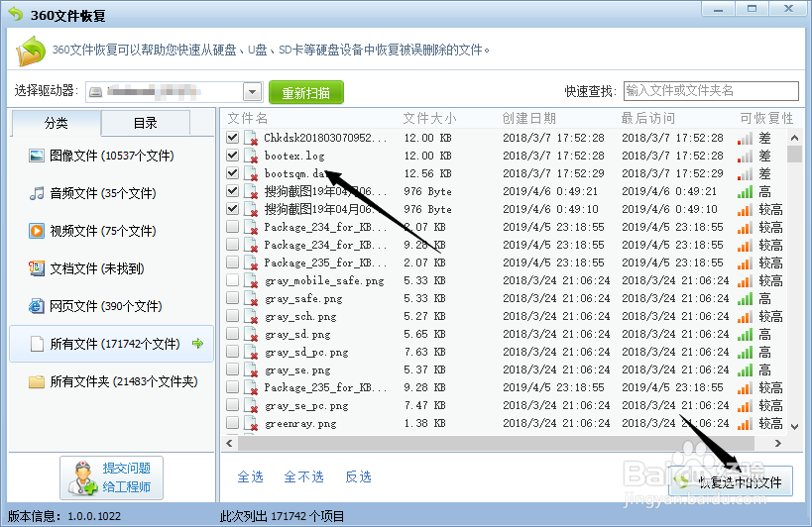Viewport: 812px width, 527px height.
Task: Sort by 文件大小 column header
Action: pyautogui.click(x=430, y=119)
